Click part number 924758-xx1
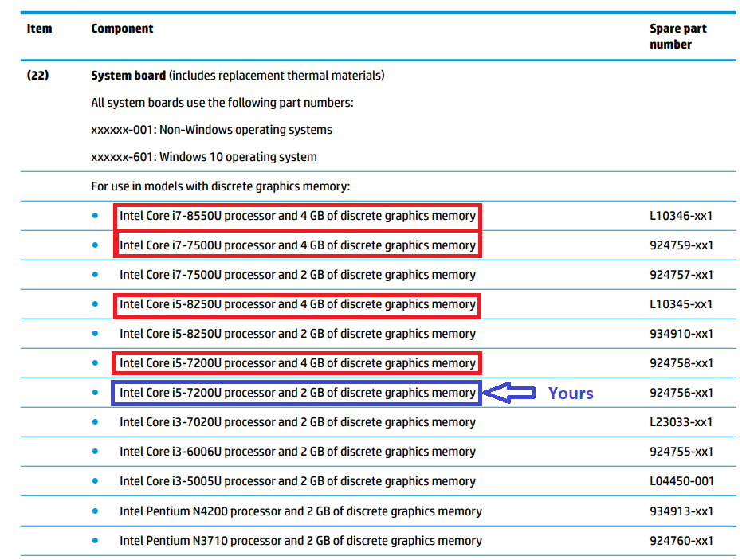 point(681,363)
